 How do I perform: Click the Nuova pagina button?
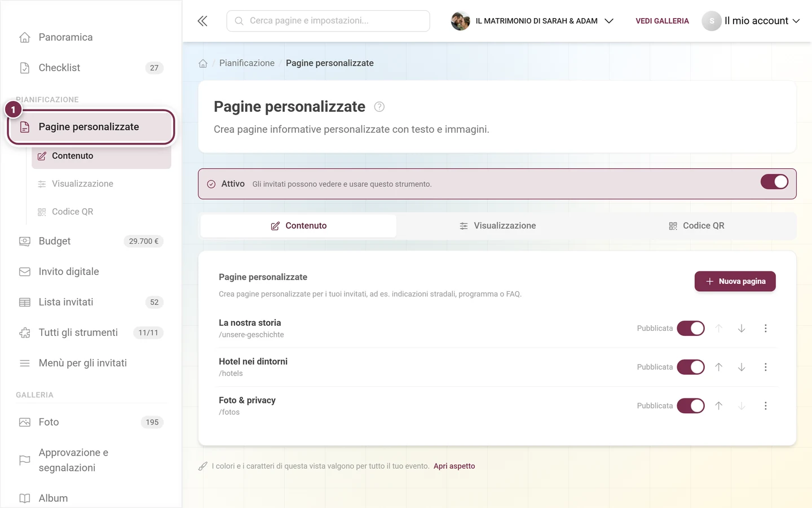click(735, 281)
